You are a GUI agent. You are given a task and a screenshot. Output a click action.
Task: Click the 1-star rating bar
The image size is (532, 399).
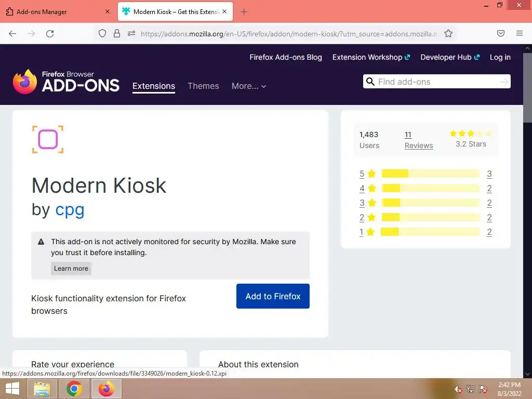[431, 232]
